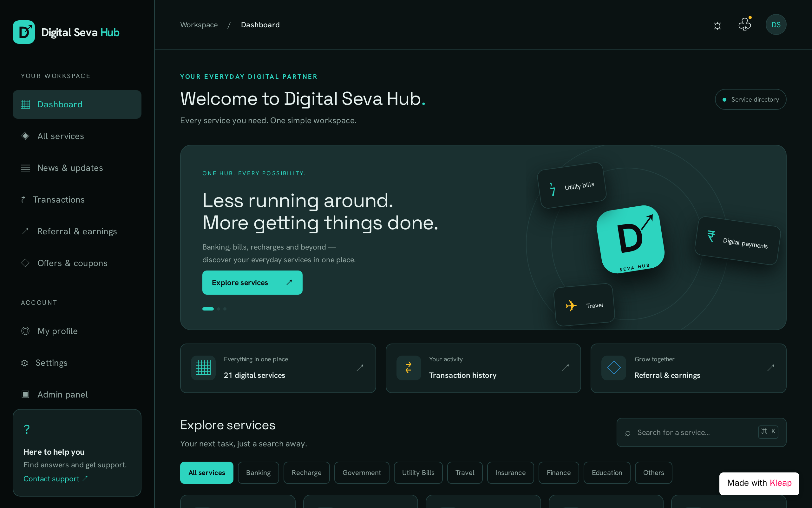The height and width of the screenshot is (508, 812).
Task: Click the ⌘ K shortcut badge
Action: pos(768,431)
